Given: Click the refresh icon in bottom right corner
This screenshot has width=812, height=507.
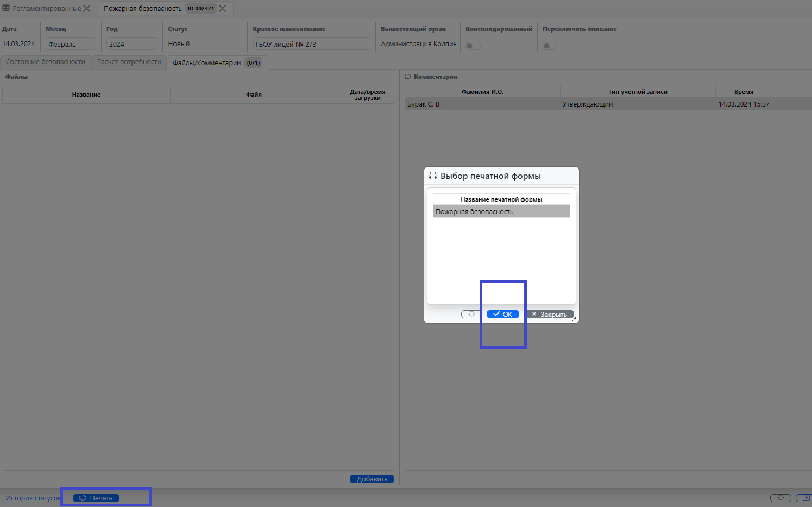Looking at the screenshot, I should pos(780,498).
